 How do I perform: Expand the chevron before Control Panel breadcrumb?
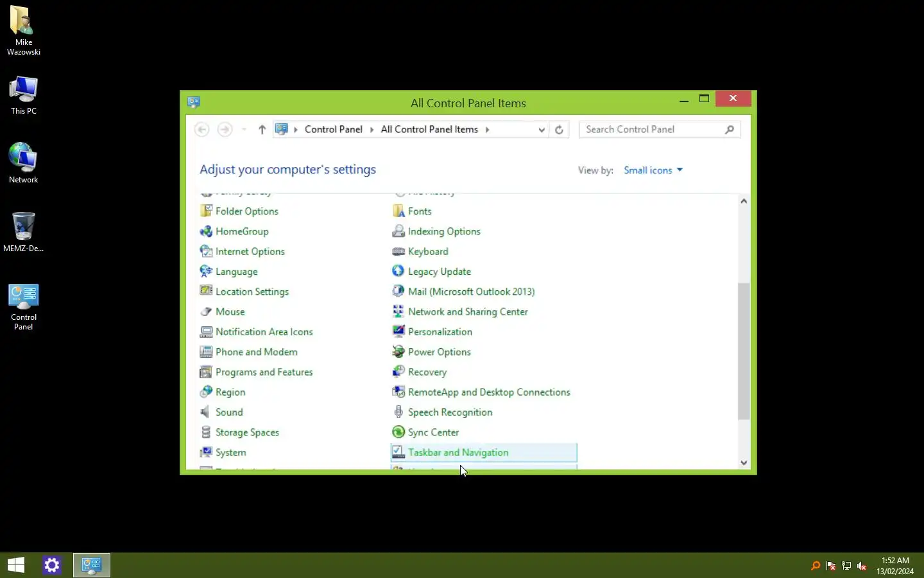[296, 130]
